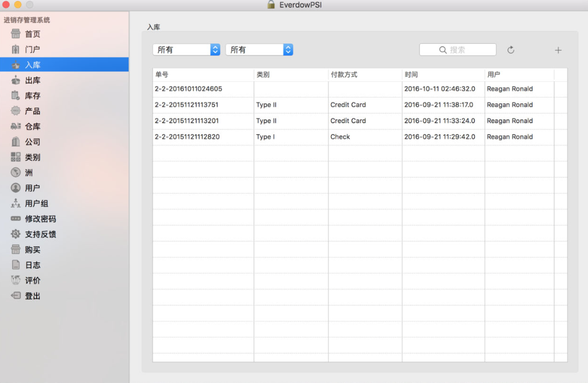Click the 日志 log document icon
The height and width of the screenshot is (383, 588).
(x=16, y=265)
